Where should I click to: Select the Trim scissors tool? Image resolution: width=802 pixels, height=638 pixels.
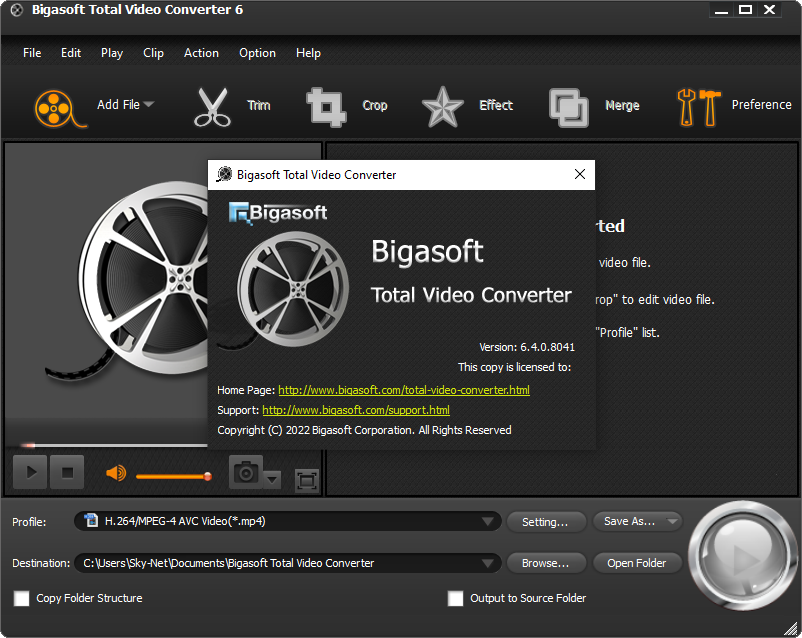[212, 107]
